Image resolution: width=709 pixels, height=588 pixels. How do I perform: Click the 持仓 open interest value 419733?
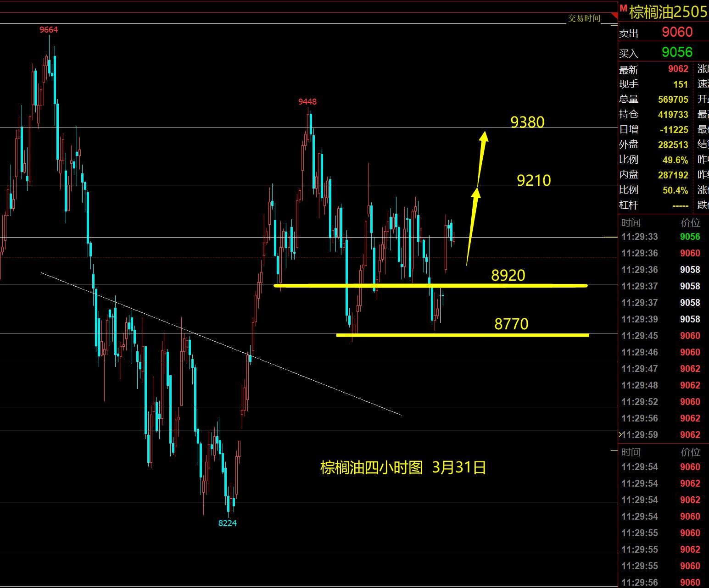click(673, 115)
